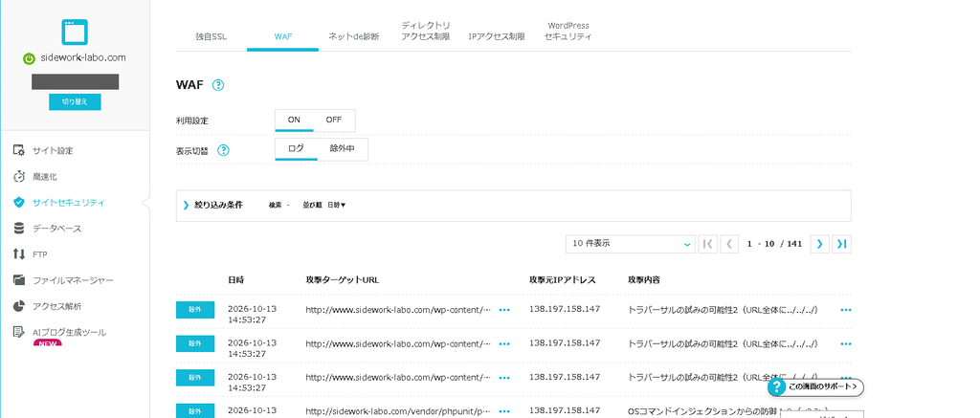
Task: Go to next page of log
Action: 819,244
